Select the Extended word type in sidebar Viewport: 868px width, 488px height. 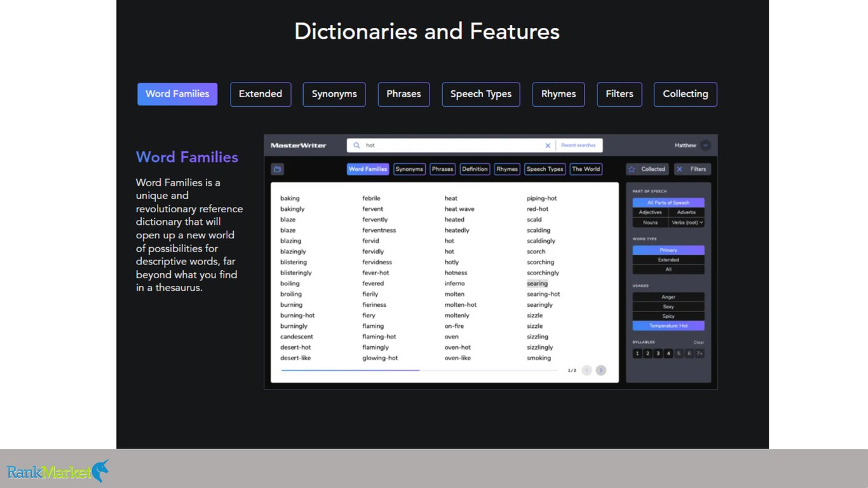pos(668,260)
